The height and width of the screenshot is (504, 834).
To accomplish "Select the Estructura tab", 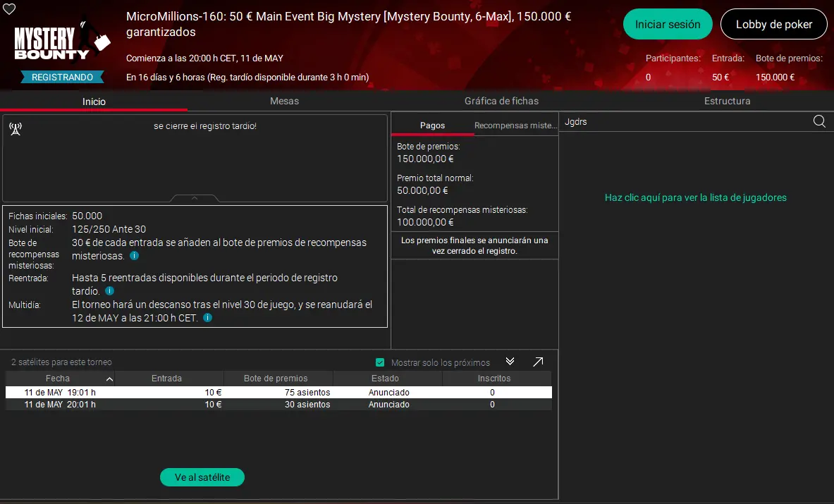I will pos(727,101).
